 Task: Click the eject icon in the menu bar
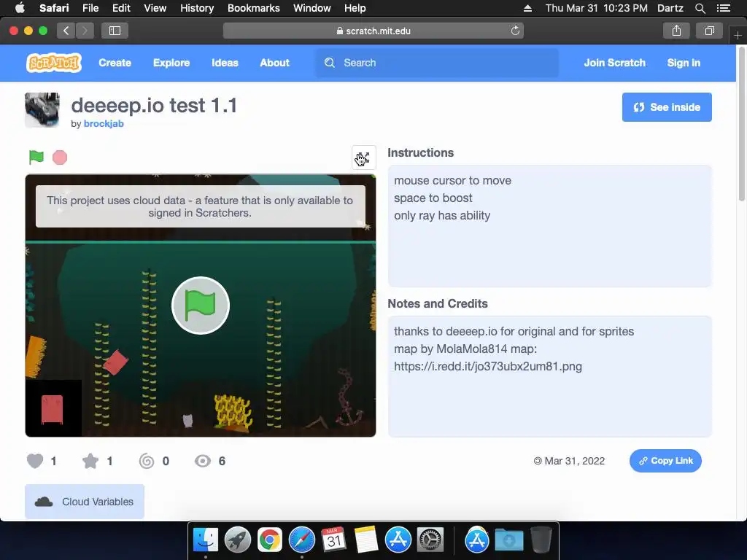(x=527, y=8)
